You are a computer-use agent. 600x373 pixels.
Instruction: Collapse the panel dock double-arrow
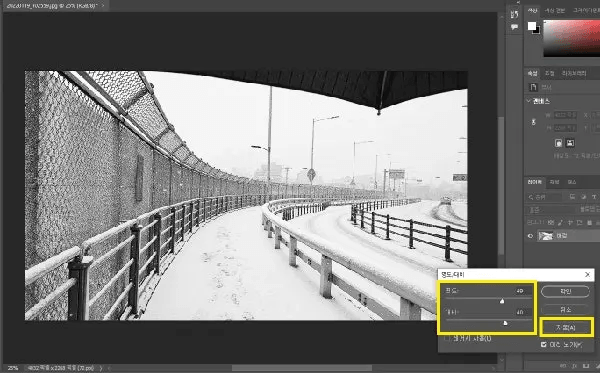coord(518,2)
